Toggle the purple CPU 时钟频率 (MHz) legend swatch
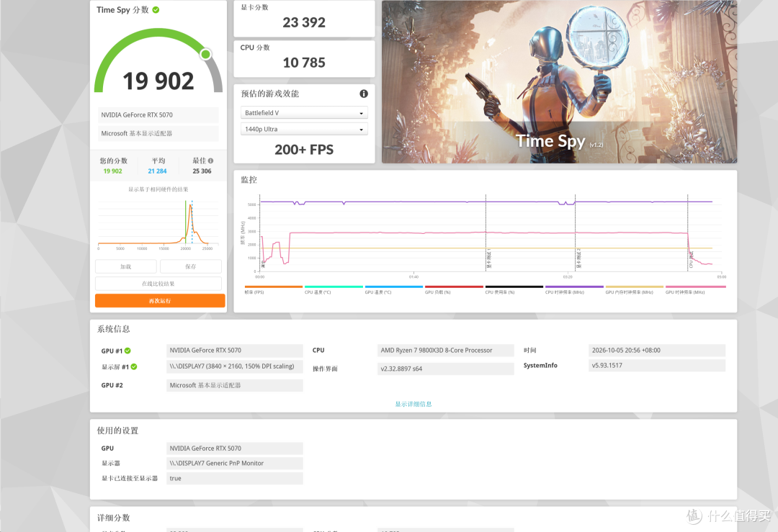Image resolution: width=778 pixels, height=532 pixels. click(574, 287)
